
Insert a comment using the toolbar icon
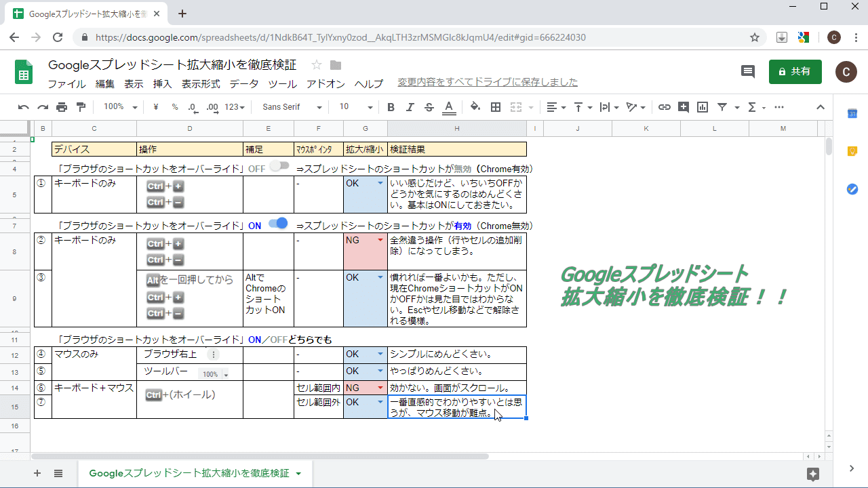coord(684,107)
